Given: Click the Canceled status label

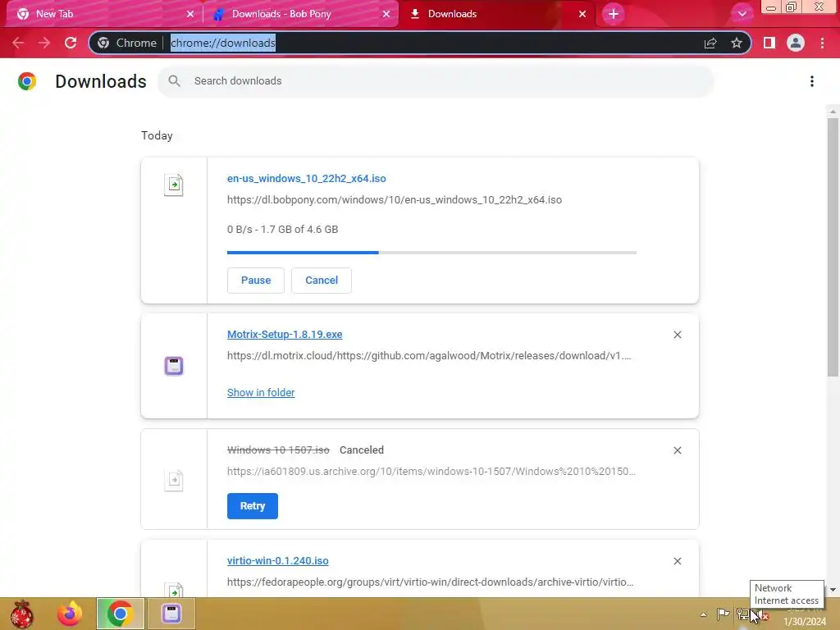Looking at the screenshot, I should coord(362,450).
